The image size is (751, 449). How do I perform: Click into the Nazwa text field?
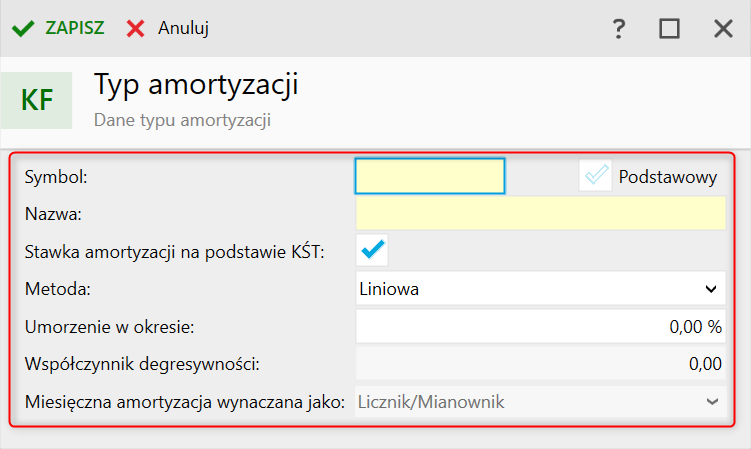click(x=540, y=213)
